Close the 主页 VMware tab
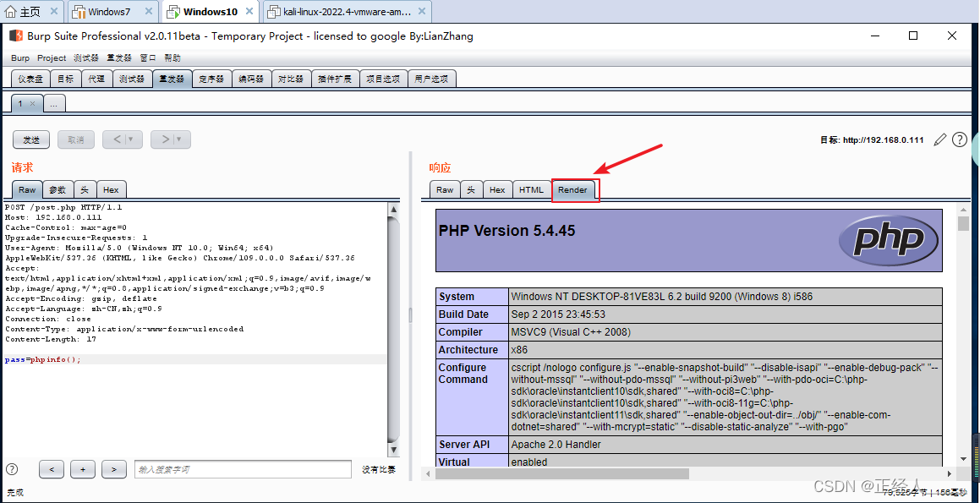The width and height of the screenshot is (980, 503). click(54, 11)
